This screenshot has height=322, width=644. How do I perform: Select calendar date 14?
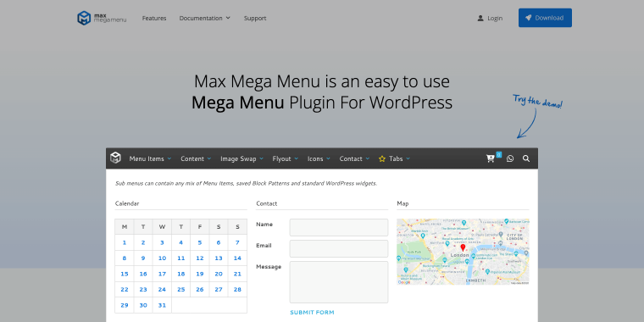(237, 258)
